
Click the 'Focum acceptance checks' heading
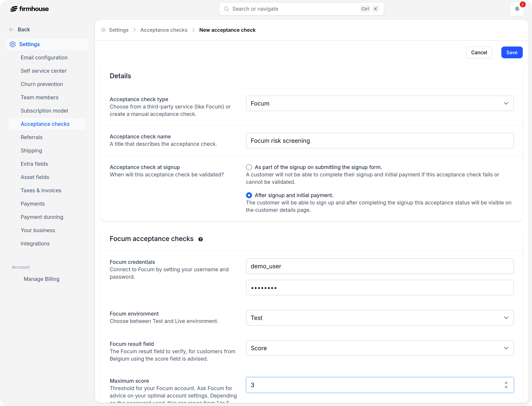click(151, 239)
